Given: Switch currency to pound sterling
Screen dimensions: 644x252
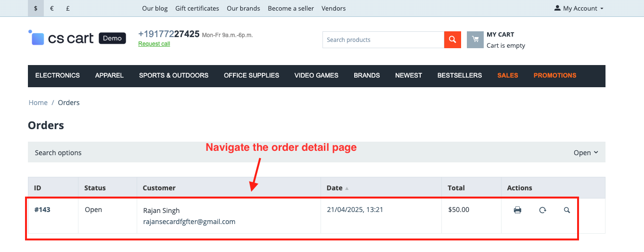Looking at the screenshot, I should click(x=68, y=8).
